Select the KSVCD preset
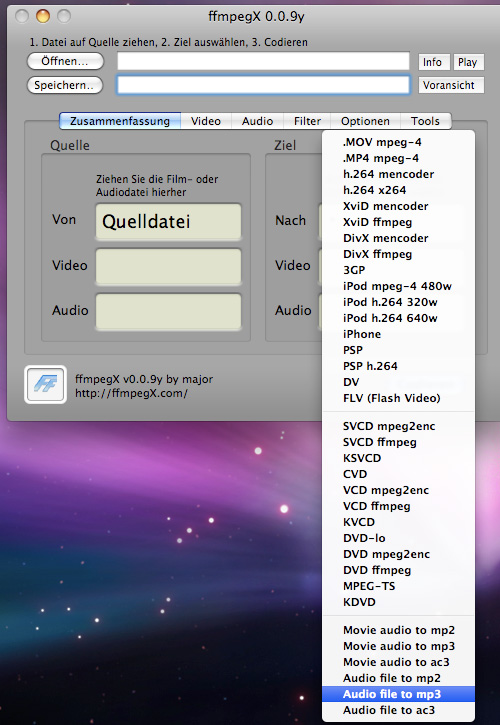The image size is (500, 725). 398,458
